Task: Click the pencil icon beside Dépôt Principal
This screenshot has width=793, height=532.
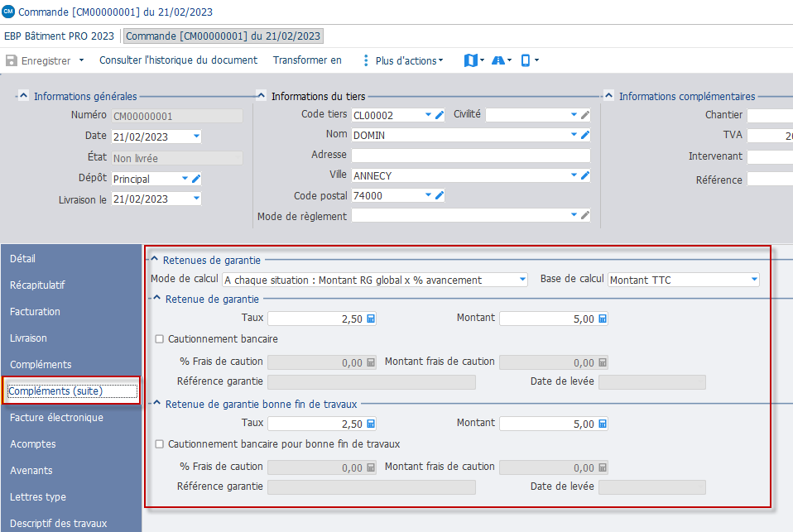Action: click(x=196, y=179)
